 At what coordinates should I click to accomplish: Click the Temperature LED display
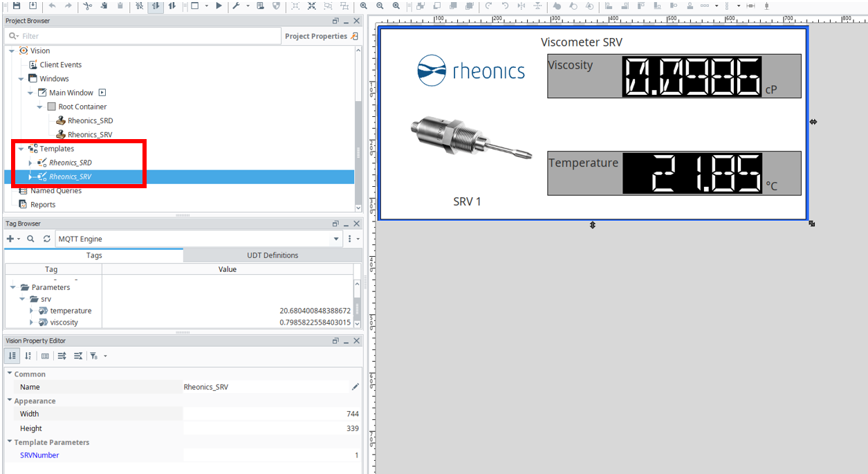tap(692, 173)
